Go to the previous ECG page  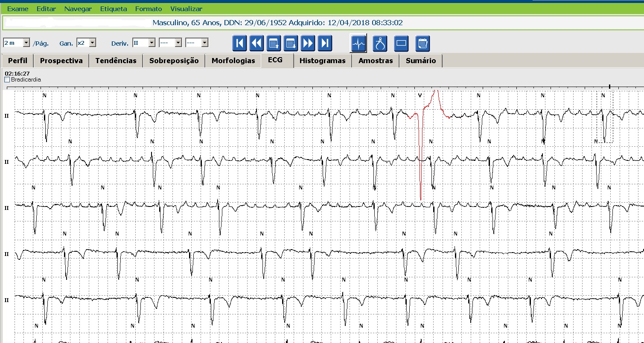tap(274, 43)
